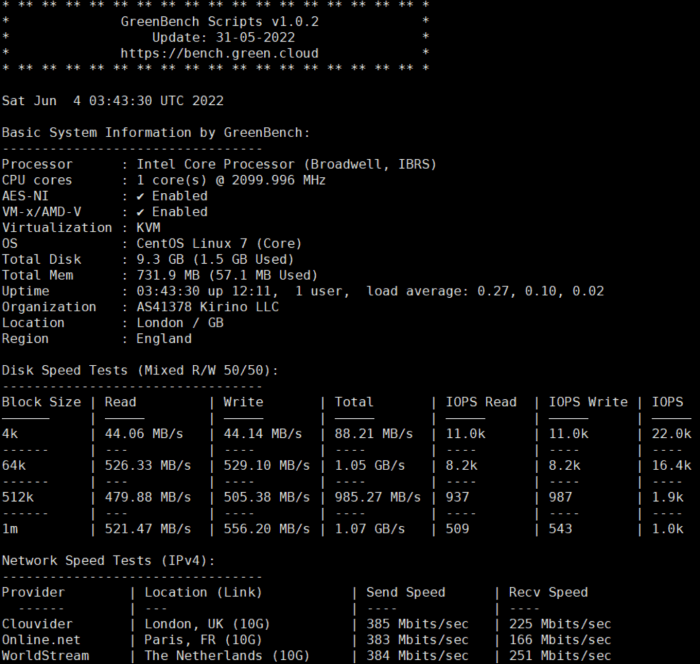Click the 1m IOPS read value '509'
The width and height of the screenshot is (700, 664).
457,529
